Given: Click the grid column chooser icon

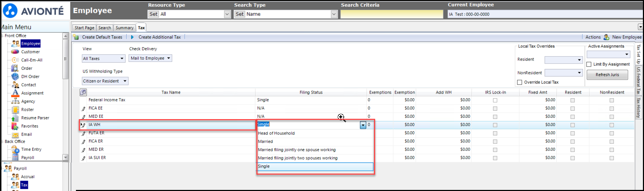Looking at the screenshot, I should 83,92.
